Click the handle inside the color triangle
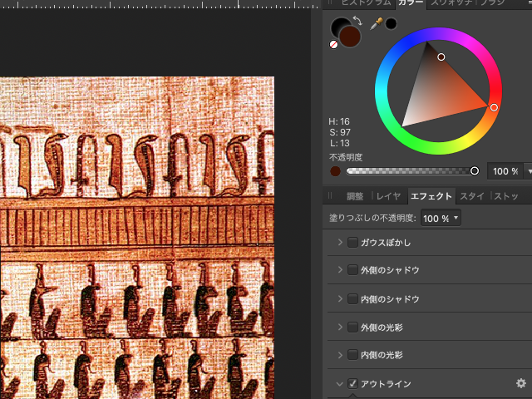Screen dimensions: 532x399 tap(441, 57)
